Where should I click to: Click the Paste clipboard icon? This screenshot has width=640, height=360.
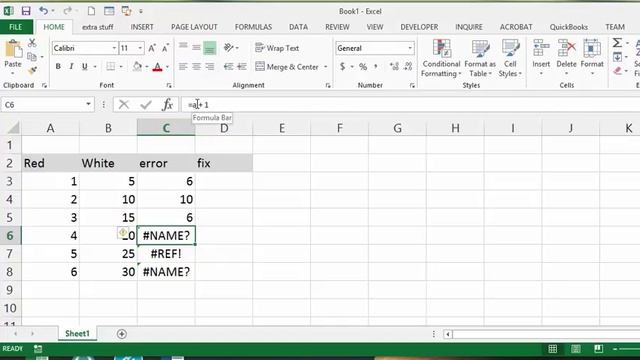tap(13, 50)
